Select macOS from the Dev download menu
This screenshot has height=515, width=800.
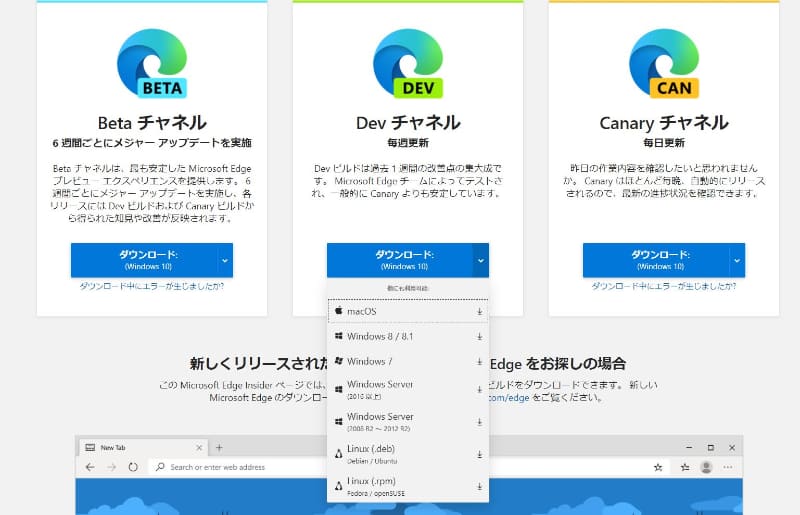click(x=408, y=311)
